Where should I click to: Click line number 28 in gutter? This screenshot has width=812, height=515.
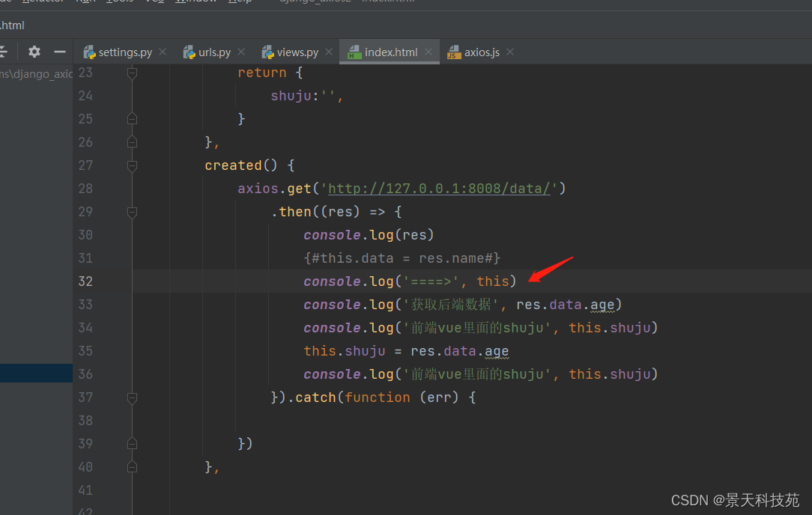coord(85,189)
